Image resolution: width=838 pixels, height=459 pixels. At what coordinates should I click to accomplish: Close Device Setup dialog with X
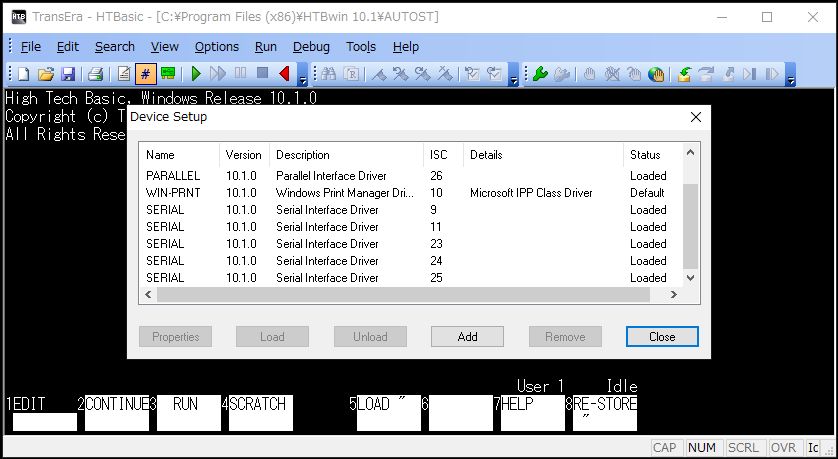696,117
